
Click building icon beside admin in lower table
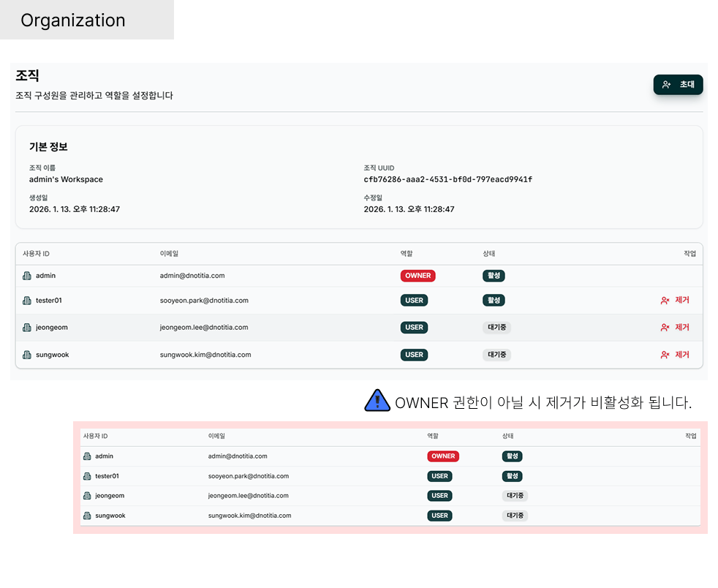pos(87,456)
